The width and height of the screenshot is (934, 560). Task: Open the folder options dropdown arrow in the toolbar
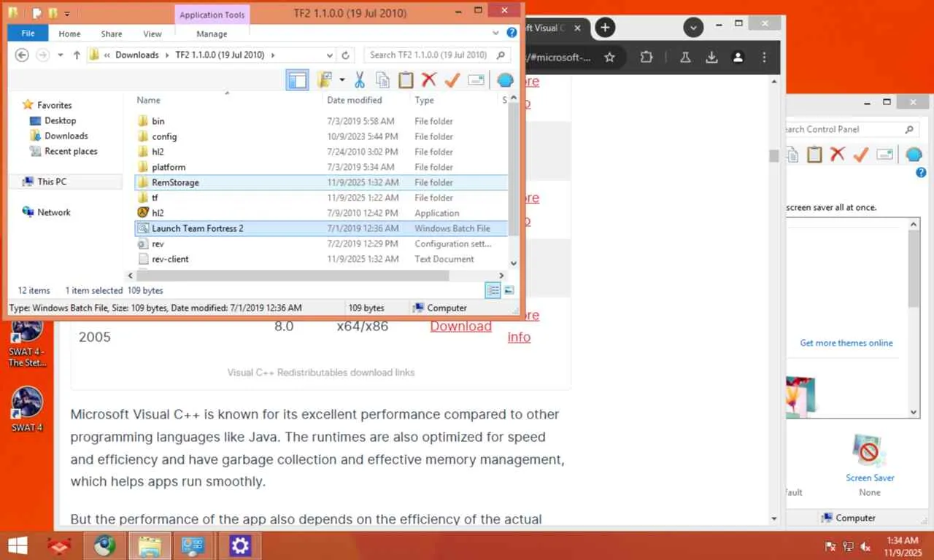pyautogui.click(x=341, y=79)
